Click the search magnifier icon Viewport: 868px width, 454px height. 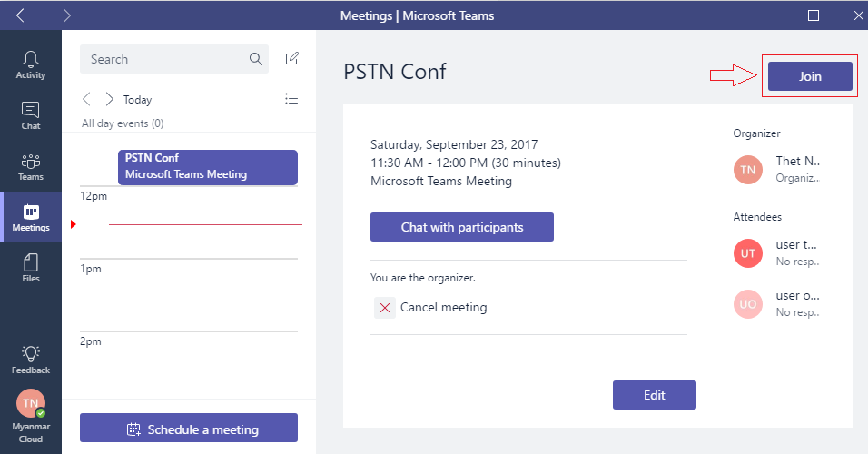(255, 59)
